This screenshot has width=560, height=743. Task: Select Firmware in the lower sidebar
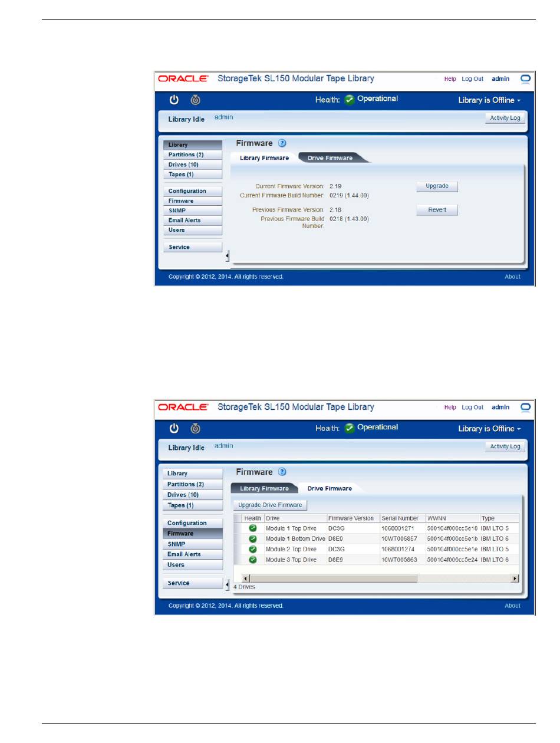[193, 534]
